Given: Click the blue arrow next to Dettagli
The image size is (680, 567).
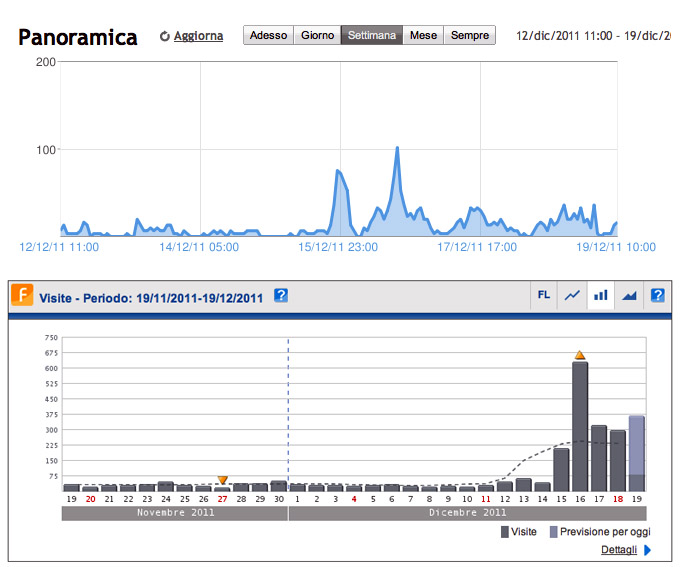Looking at the screenshot, I should pyautogui.click(x=647, y=550).
